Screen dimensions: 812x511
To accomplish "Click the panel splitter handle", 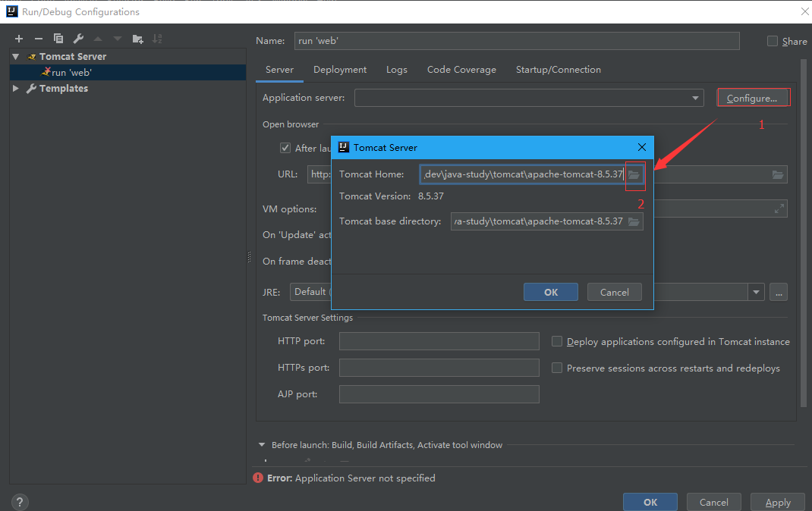I will coord(249,257).
